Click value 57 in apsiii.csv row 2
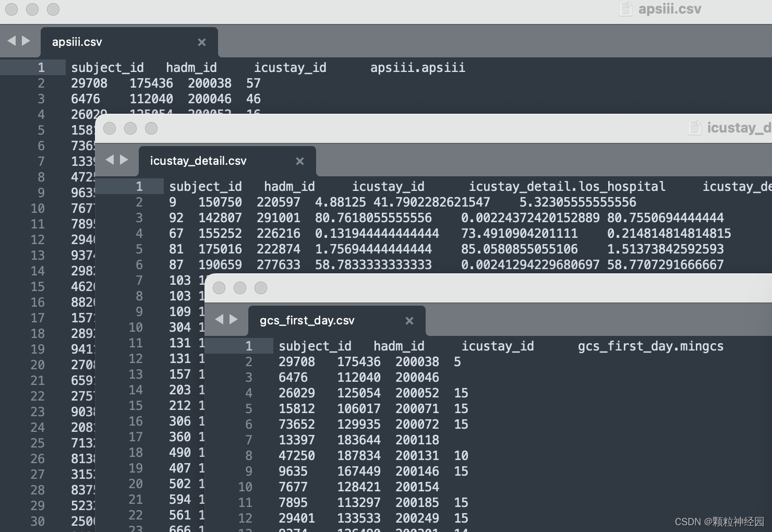The width and height of the screenshot is (772, 532). pyautogui.click(x=254, y=83)
